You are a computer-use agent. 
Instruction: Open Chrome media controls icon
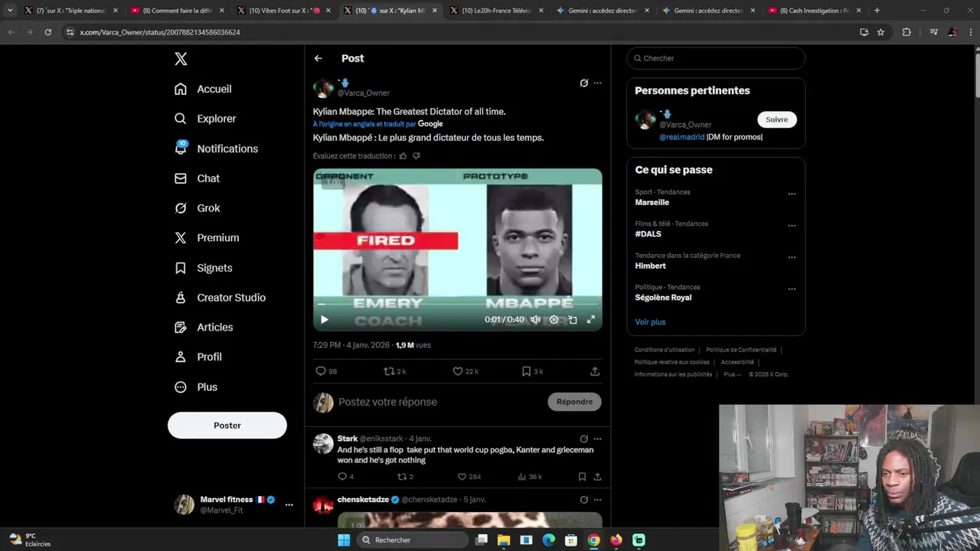933,32
